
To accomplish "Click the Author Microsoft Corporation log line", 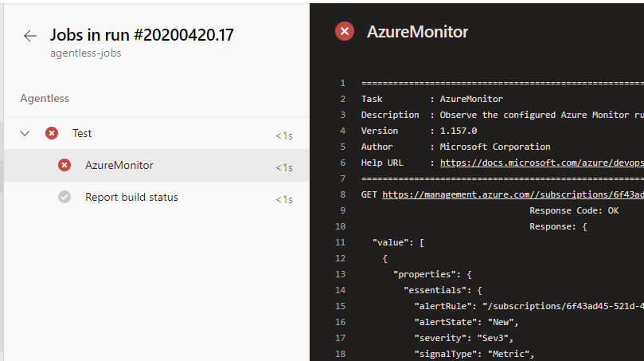I will tap(455, 147).
